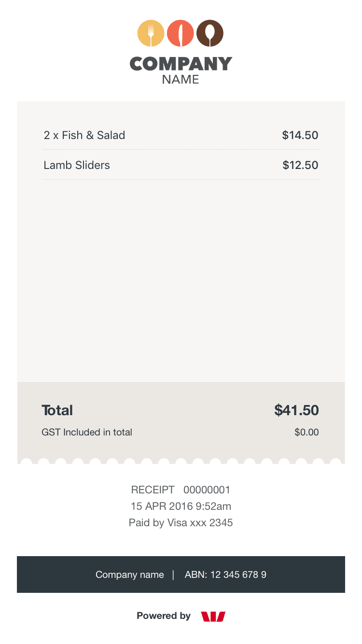
Task: Click the $12.50 price
Action: click(300, 165)
